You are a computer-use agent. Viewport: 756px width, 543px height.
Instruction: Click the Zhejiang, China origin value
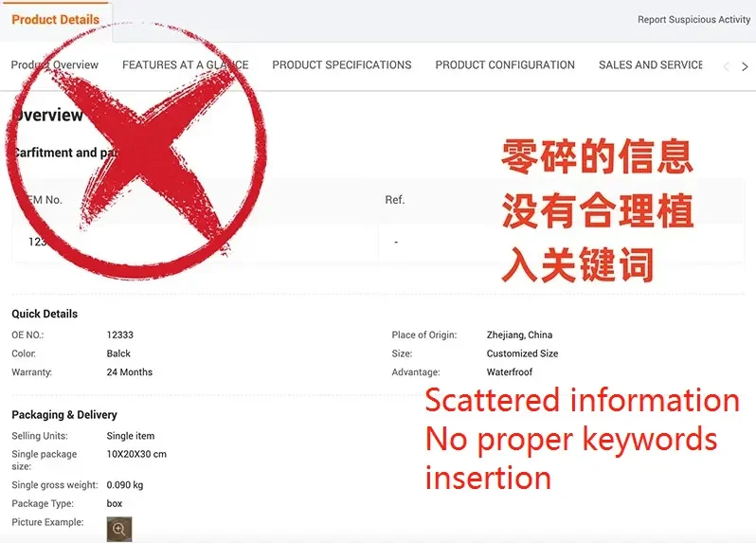[519, 335]
